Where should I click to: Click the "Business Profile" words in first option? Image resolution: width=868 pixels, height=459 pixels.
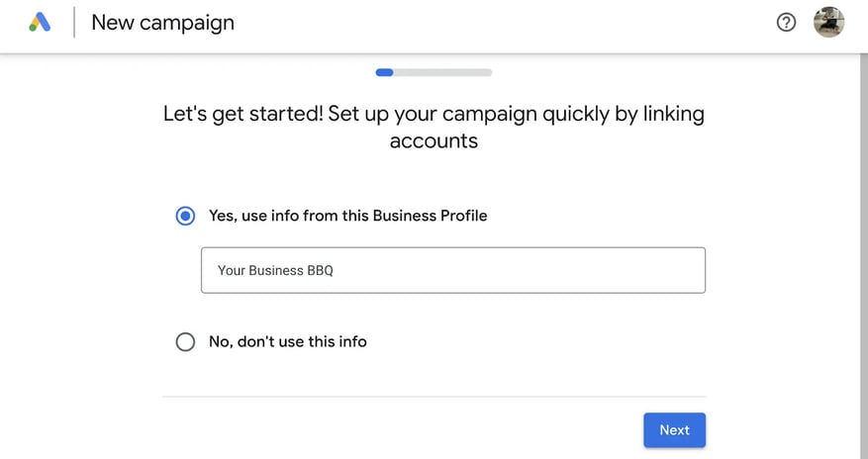click(431, 216)
